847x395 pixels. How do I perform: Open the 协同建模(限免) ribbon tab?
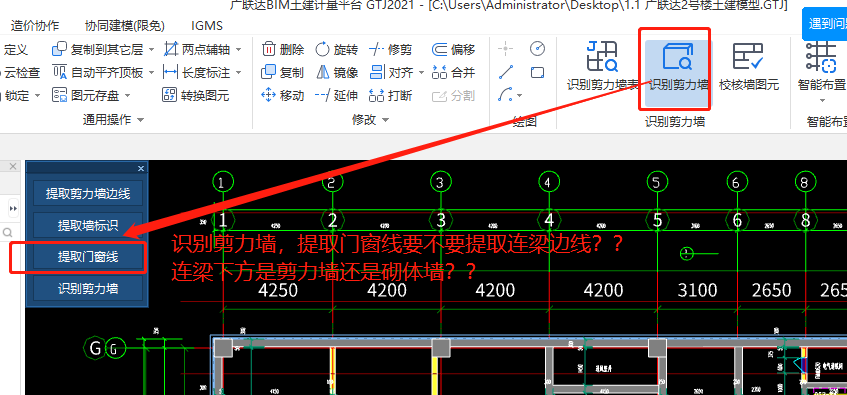pos(125,25)
